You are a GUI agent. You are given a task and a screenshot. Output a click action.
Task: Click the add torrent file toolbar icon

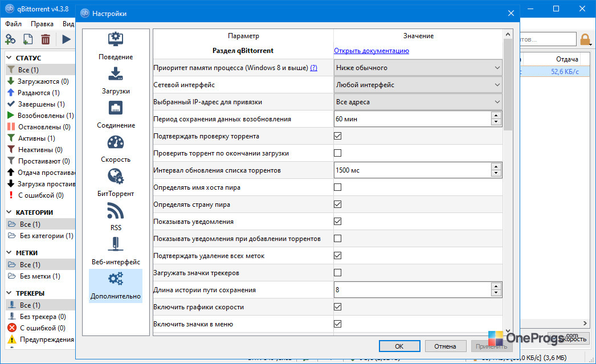[x=28, y=39]
